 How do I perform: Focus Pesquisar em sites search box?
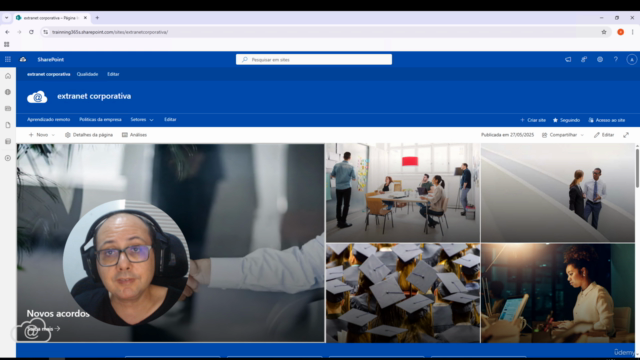314,59
